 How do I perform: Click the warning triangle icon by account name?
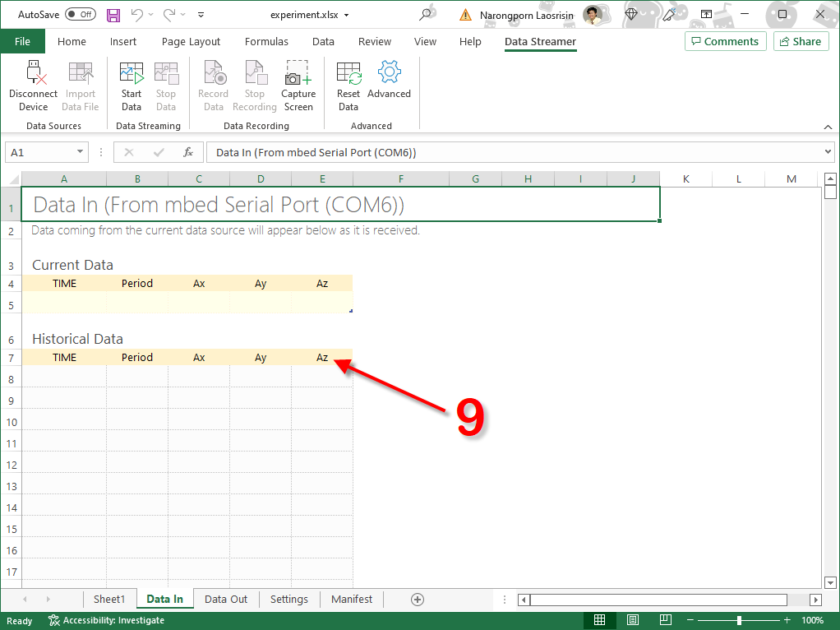[x=465, y=15]
